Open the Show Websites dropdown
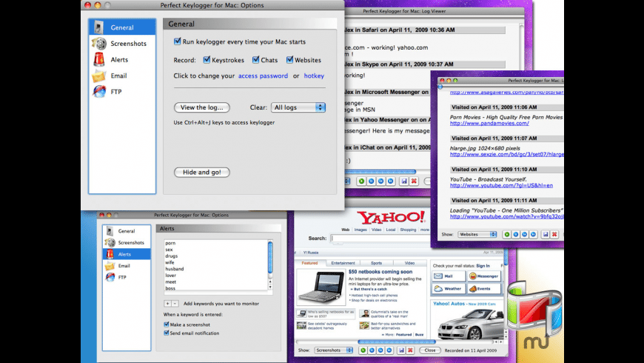The height and width of the screenshot is (363, 644). 477,234
